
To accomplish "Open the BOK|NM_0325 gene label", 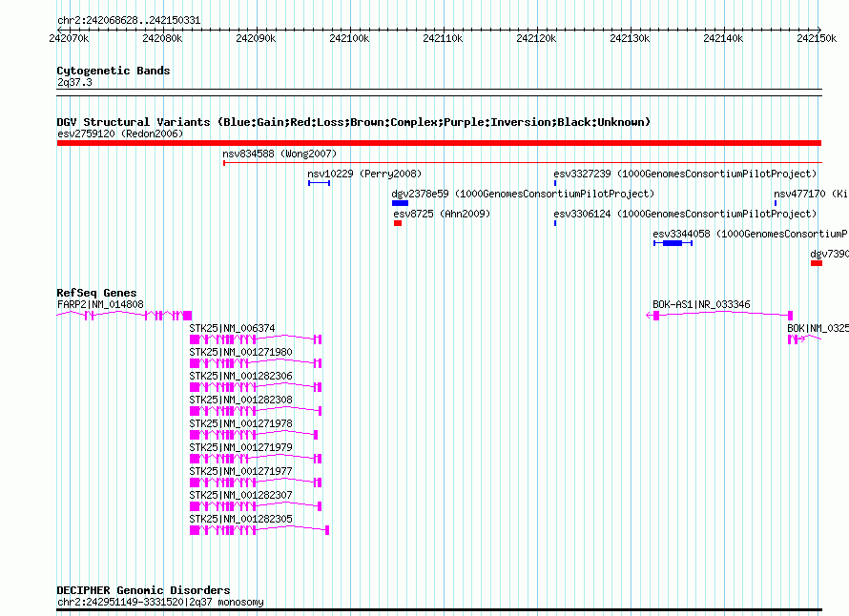I will click(x=818, y=329).
